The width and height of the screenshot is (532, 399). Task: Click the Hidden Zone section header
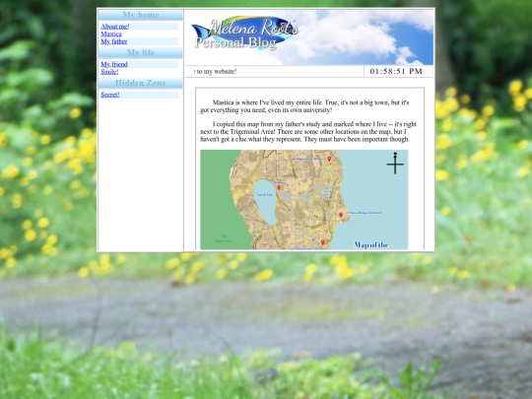(141, 83)
